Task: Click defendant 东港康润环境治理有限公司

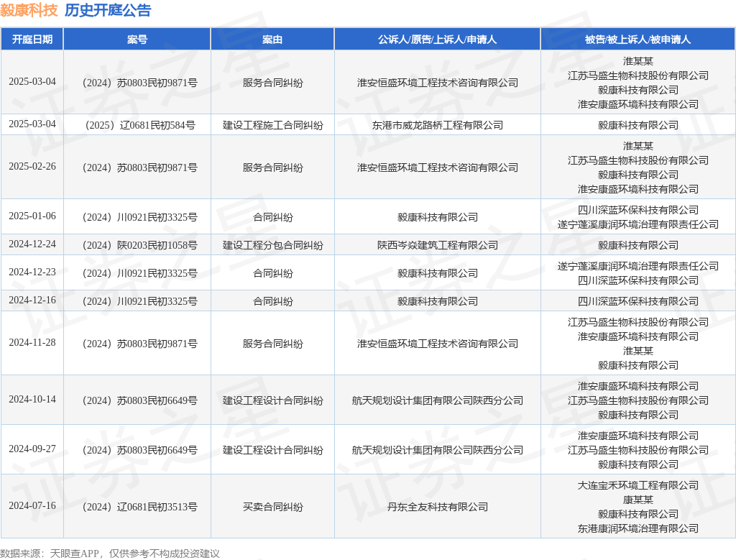Action: (638, 528)
